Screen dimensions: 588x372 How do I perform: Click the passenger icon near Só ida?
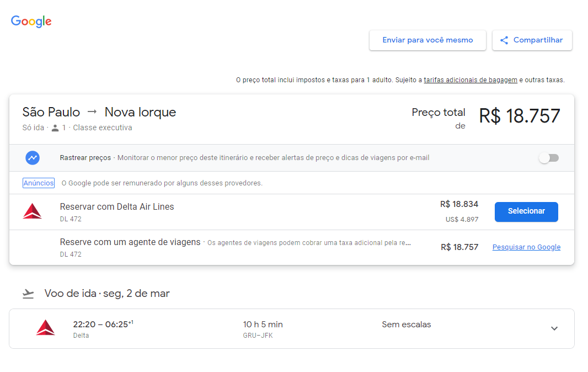click(56, 127)
